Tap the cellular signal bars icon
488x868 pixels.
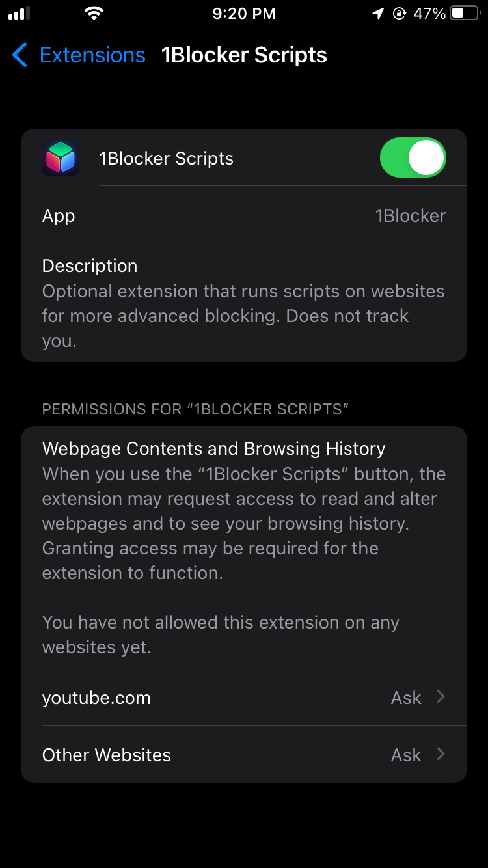tap(20, 14)
